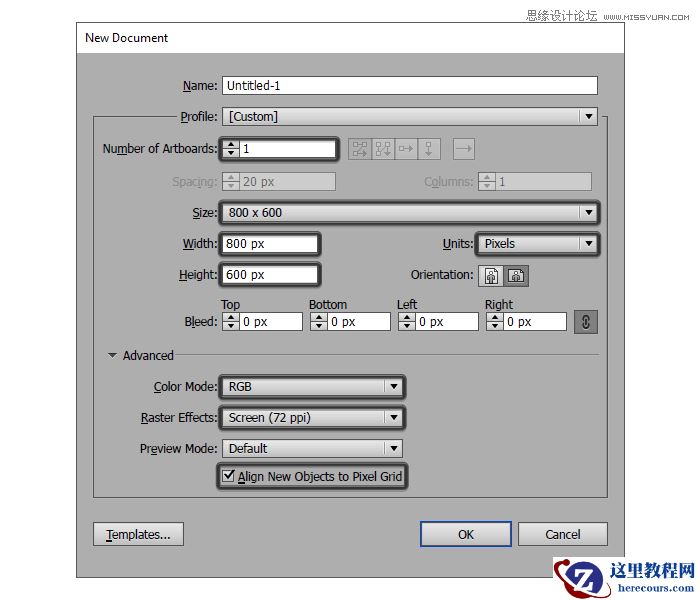Click the OK button
Screen dimensions: 700x600
point(466,534)
